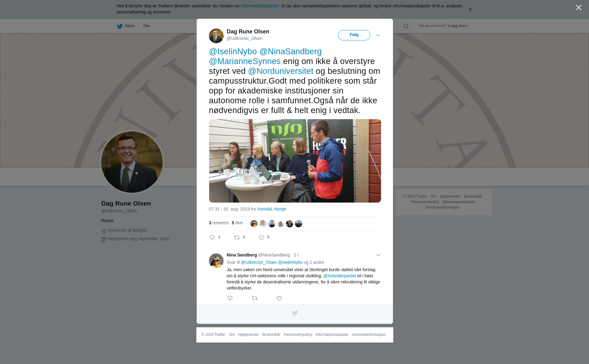Viewport: 589px width, 364px height.
Task: Close the tweet overlay
Action: tap(579, 8)
